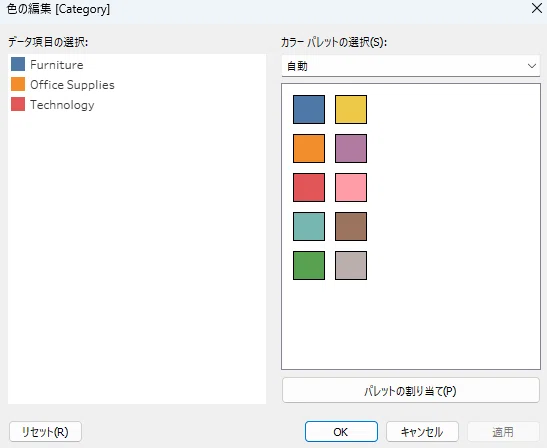Click the キャンセル button

point(422,432)
